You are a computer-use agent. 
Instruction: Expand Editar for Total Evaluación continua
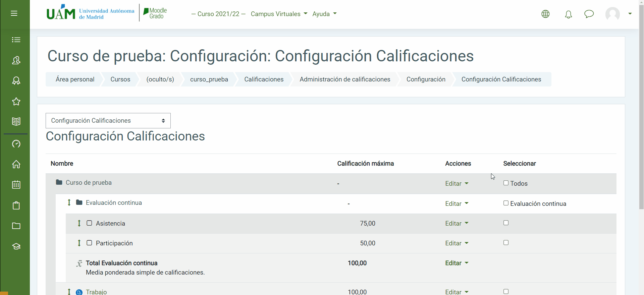click(457, 263)
